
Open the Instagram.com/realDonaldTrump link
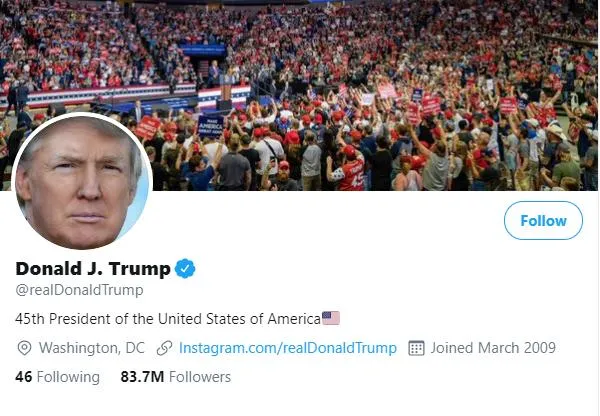pyautogui.click(x=288, y=348)
